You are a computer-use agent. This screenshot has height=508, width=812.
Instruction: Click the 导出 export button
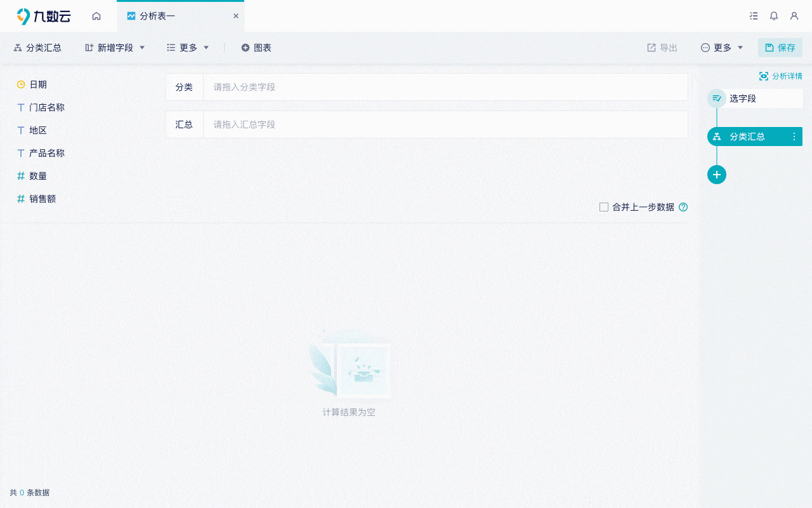662,48
